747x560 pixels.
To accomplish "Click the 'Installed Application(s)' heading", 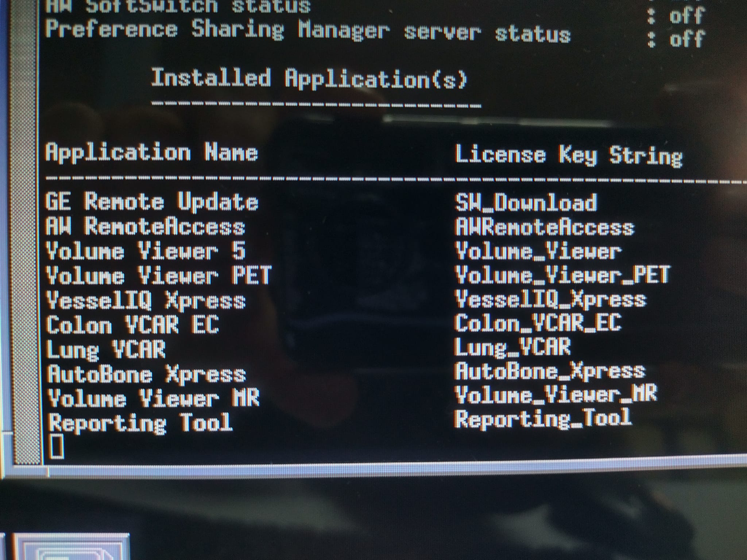I will 309,78.
